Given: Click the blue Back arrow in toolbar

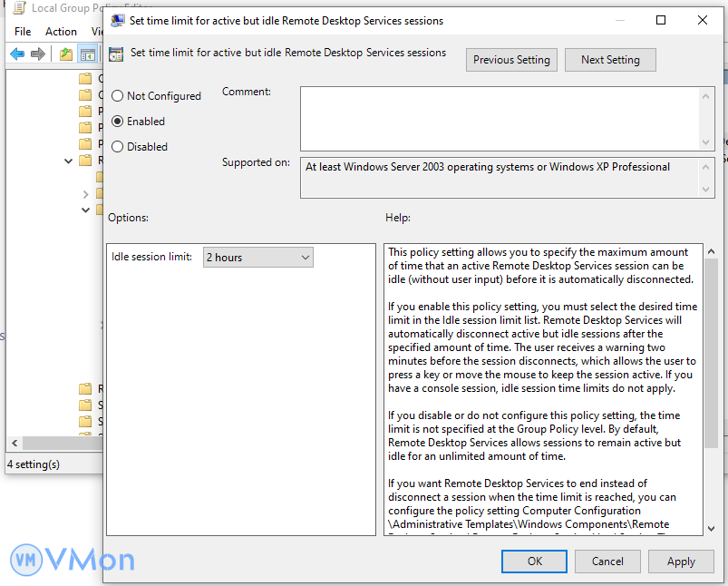Looking at the screenshot, I should [17, 54].
